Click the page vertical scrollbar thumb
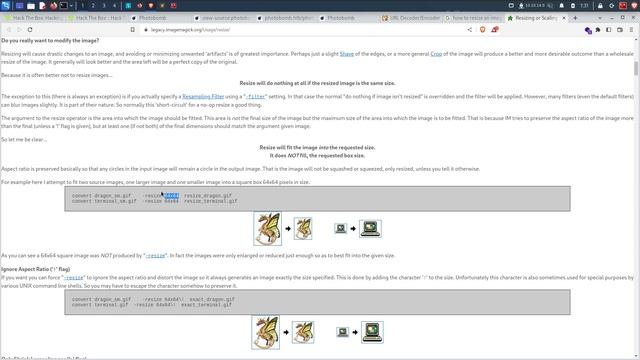Viewport: 640px width, 360px height. 636,68
